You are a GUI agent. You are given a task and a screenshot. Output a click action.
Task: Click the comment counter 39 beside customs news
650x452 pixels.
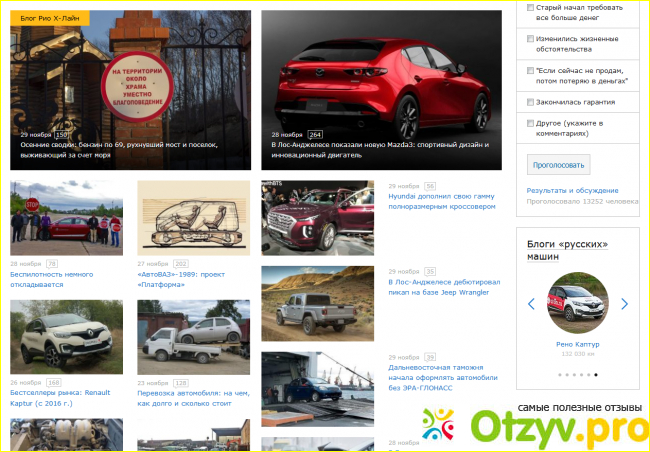coord(430,357)
